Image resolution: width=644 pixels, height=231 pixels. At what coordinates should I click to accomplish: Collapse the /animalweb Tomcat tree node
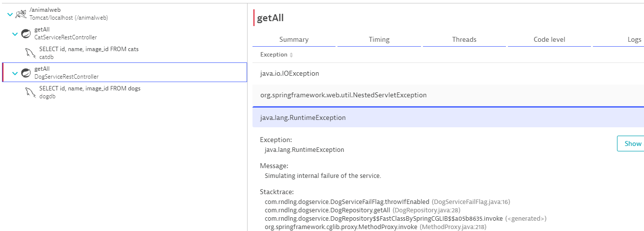(x=10, y=14)
